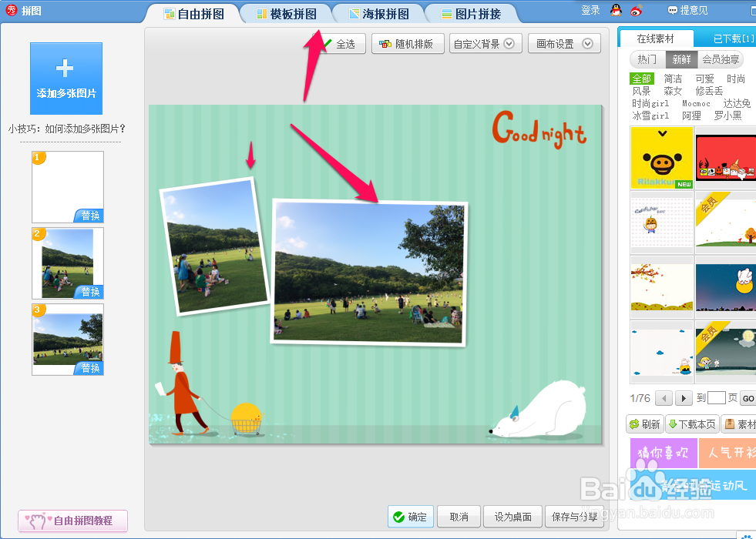Pick the autumn leaves background thumbnail
Image resolution: width=756 pixels, height=539 pixels.
(x=662, y=286)
